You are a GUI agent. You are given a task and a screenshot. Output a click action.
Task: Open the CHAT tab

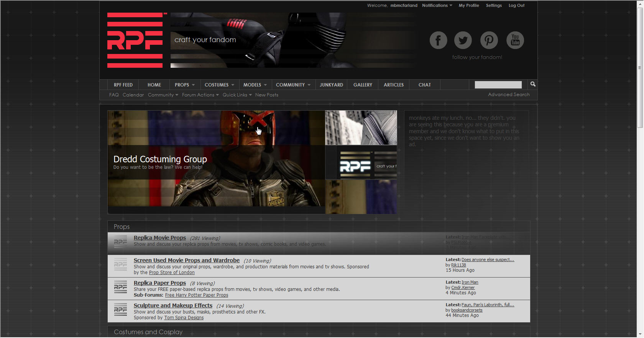tap(425, 85)
